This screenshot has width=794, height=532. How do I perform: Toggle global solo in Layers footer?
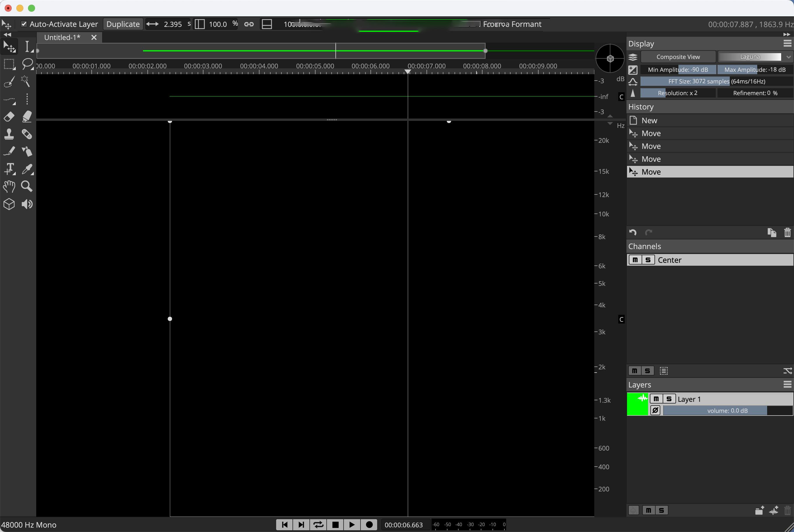661,510
